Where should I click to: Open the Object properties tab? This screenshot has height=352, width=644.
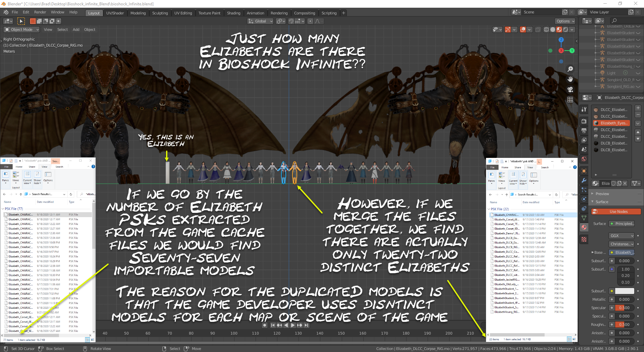[x=584, y=171]
